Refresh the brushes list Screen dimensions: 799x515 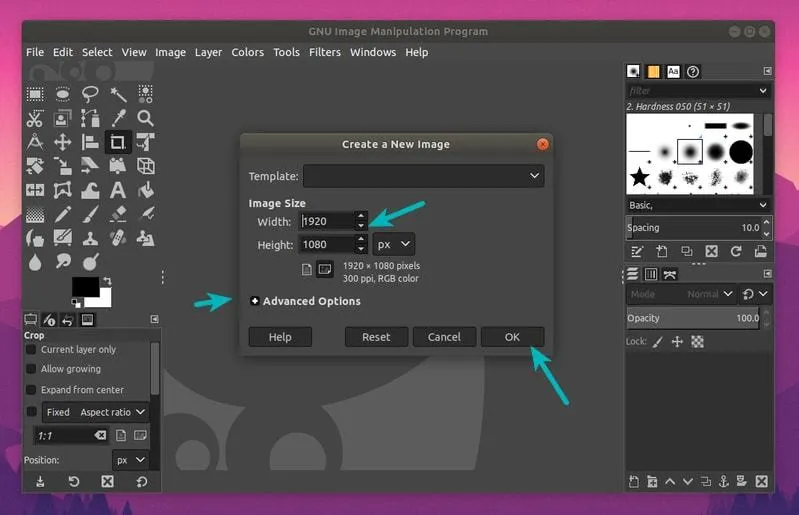coord(736,251)
